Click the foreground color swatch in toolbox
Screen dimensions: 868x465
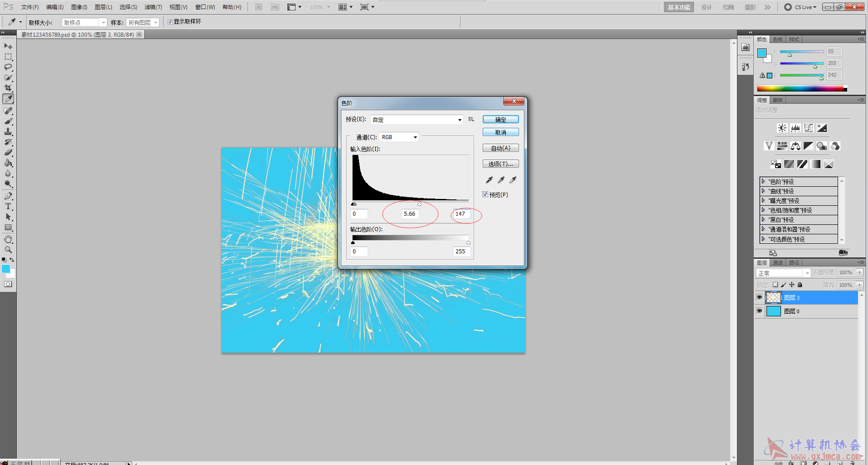tap(6, 269)
